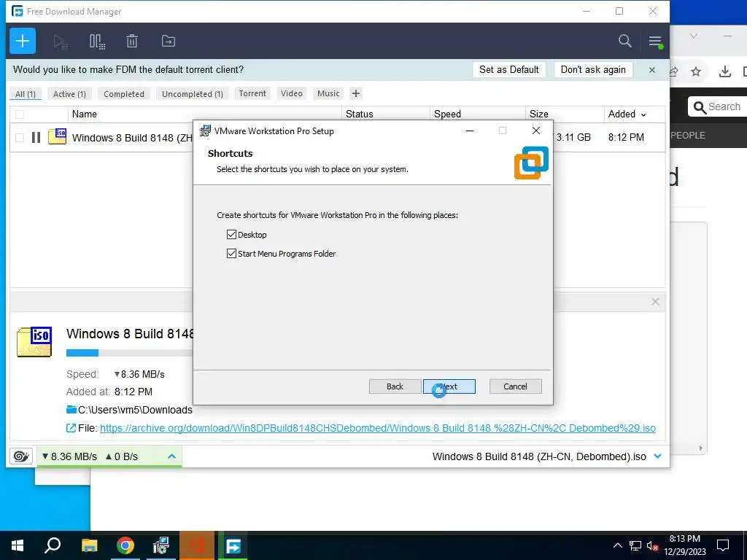Open the archive.org file download link
This screenshot has height=560, width=747.
coord(378,428)
